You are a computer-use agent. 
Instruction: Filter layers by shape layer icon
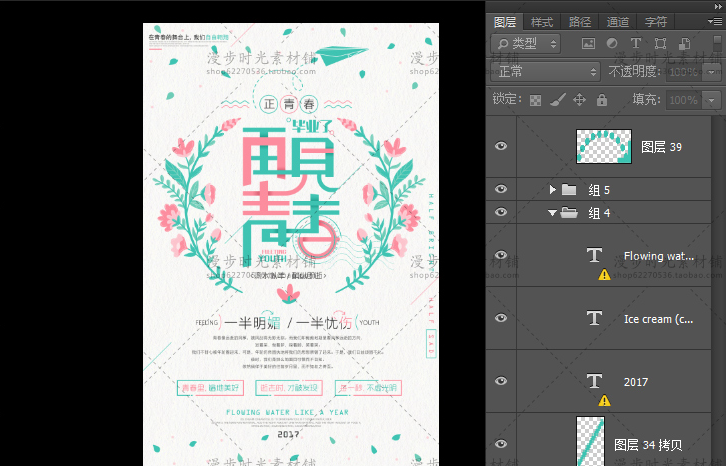pos(660,44)
